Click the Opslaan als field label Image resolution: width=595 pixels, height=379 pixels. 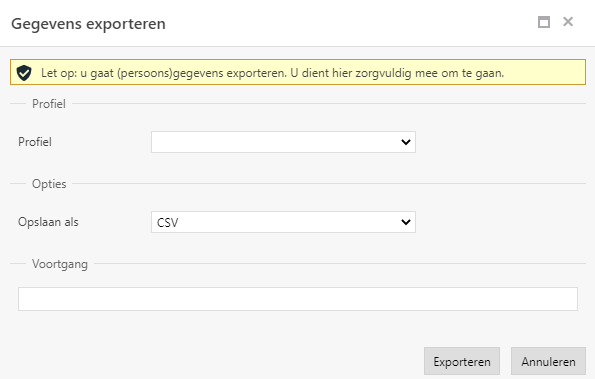[x=48, y=222]
